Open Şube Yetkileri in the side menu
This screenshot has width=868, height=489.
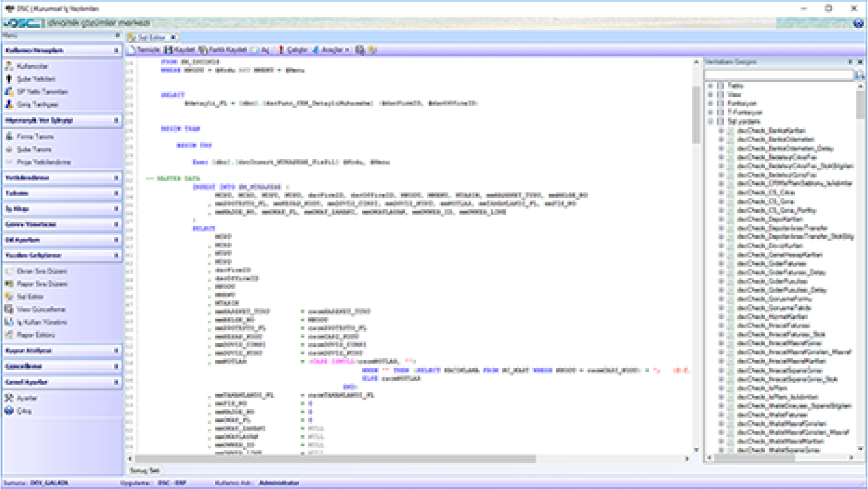click(x=30, y=79)
